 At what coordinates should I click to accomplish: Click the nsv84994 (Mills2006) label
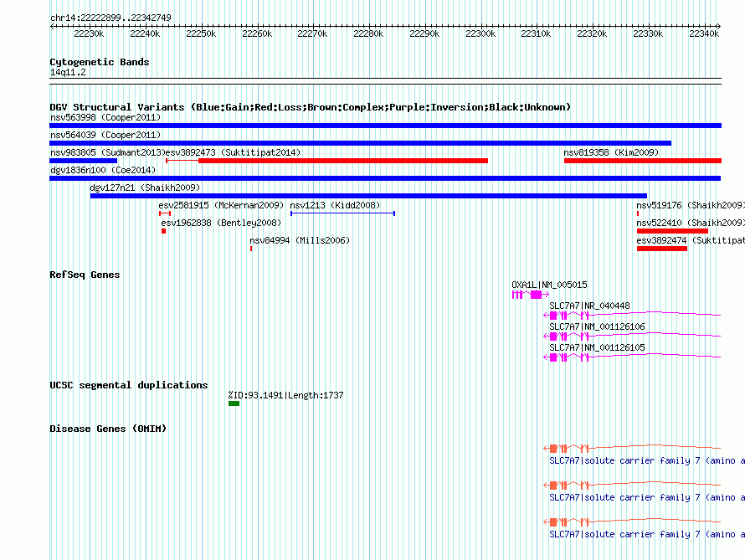click(300, 241)
